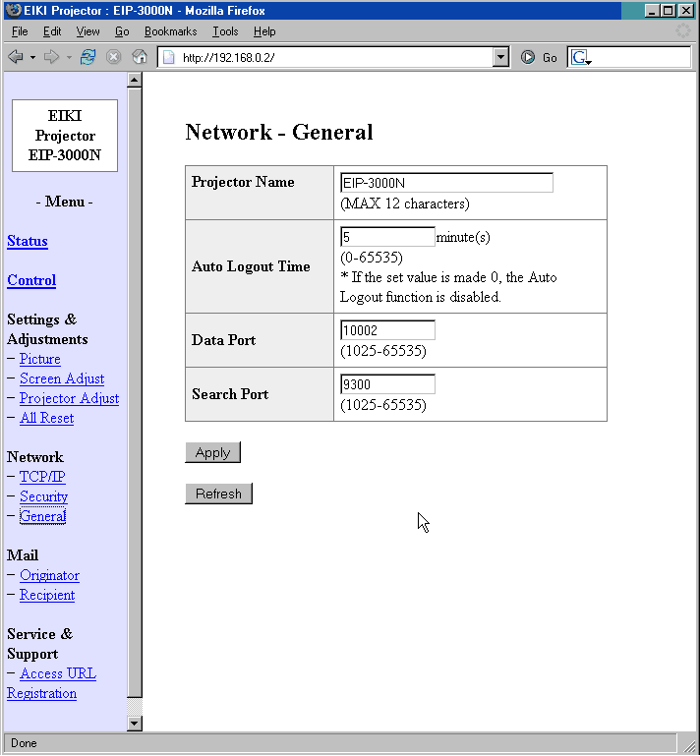Open the View menu

[x=87, y=31]
